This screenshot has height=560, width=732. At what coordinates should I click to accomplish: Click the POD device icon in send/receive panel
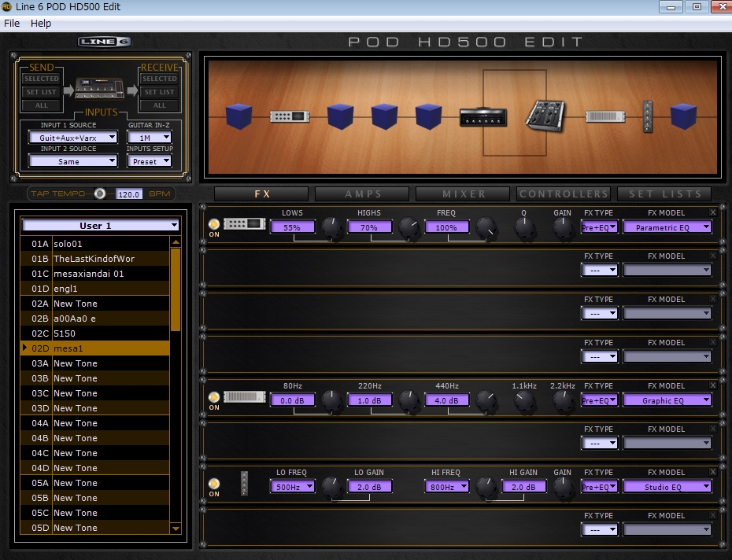[100, 89]
